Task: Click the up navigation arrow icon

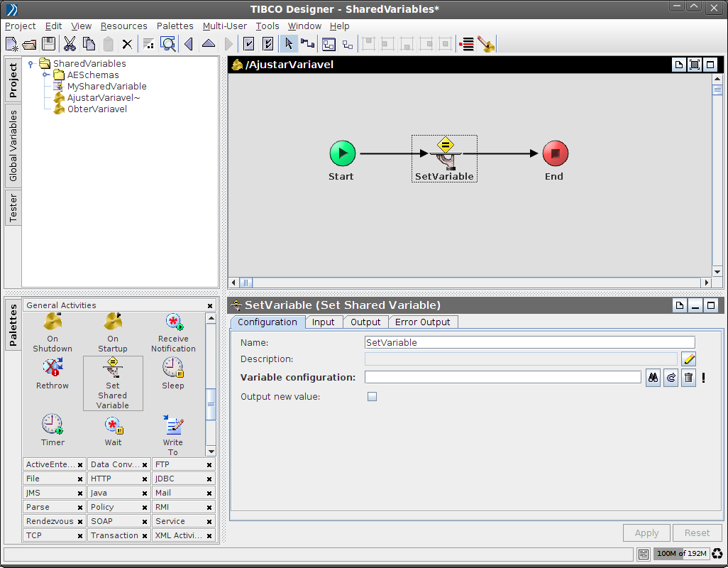Action: pyautogui.click(x=209, y=44)
